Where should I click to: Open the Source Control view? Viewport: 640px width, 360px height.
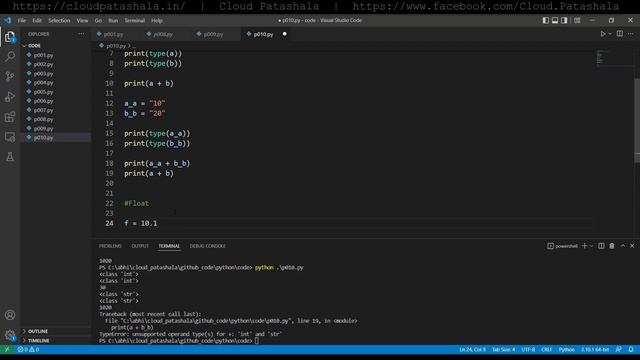click(x=10, y=76)
